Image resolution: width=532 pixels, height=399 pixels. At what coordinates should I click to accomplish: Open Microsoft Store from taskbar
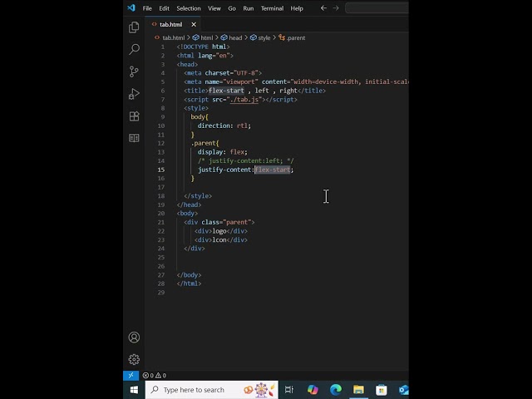coord(382,390)
